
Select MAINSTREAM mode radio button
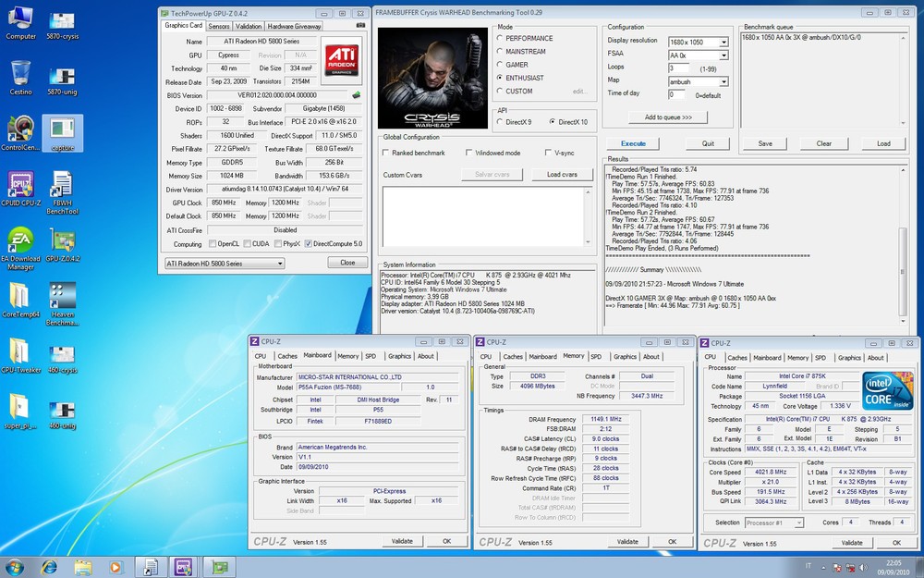[x=500, y=51]
